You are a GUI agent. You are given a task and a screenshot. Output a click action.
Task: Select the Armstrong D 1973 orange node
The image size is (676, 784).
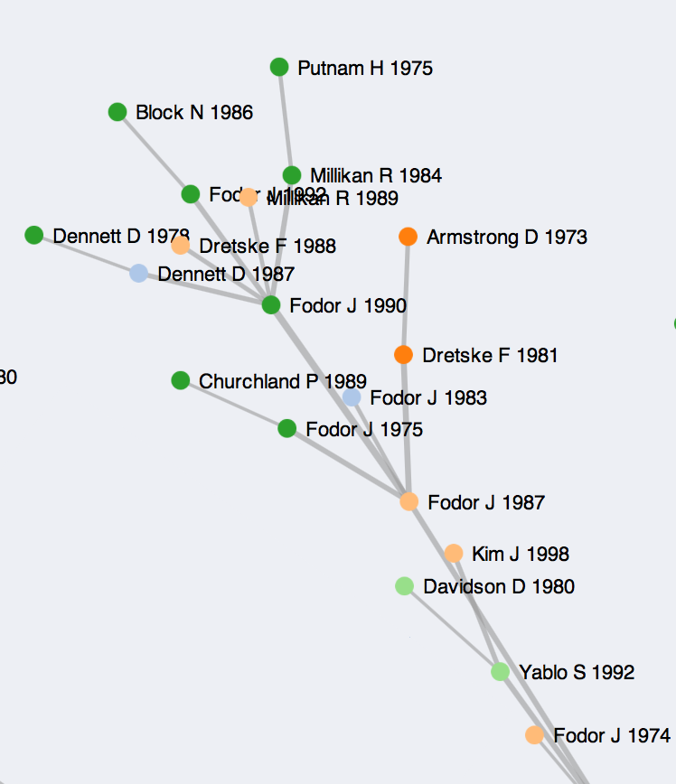click(x=408, y=237)
